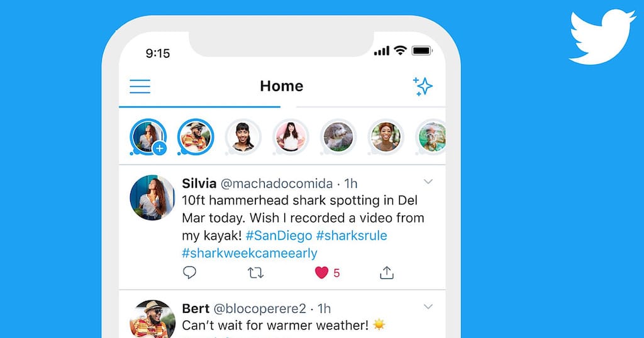644x338 pixels.
Task: Tap the sparkle top tweets icon
Action: click(x=423, y=86)
